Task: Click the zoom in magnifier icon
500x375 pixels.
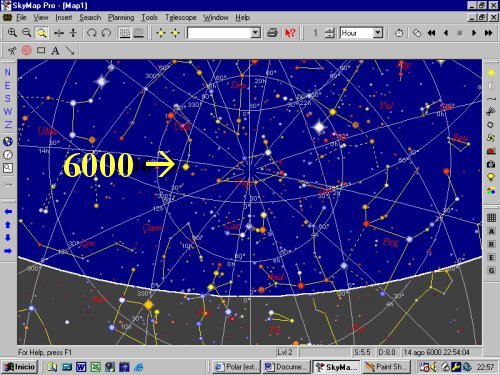Action: click(12, 33)
